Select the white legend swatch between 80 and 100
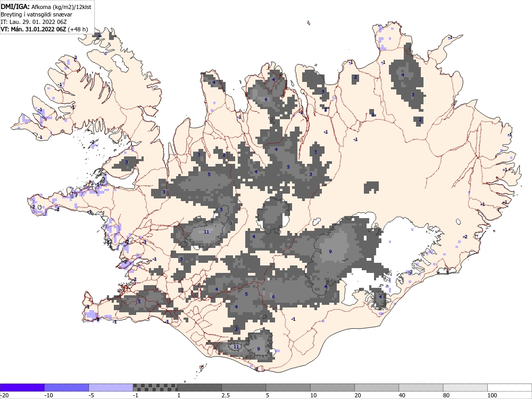 [x=465, y=387]
